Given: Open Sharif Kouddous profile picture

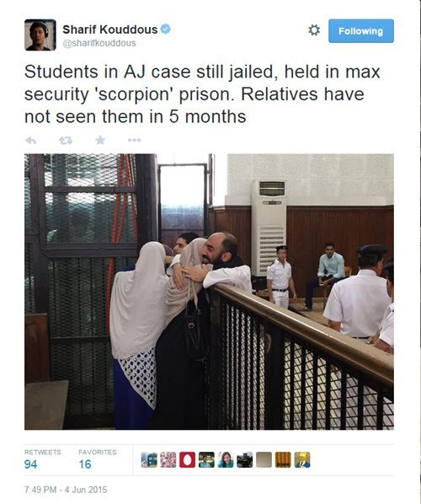Looking at the screenshot, I should [40, 35].
